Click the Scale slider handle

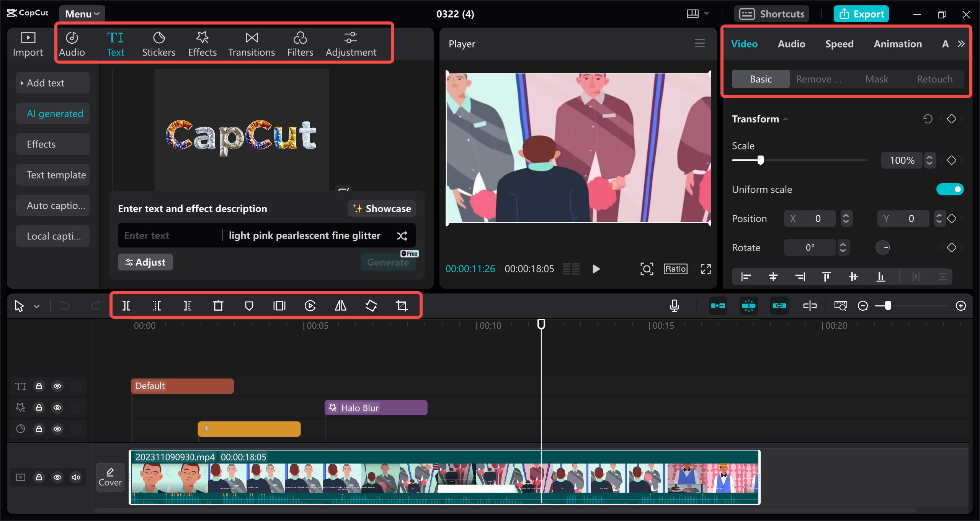761,160
